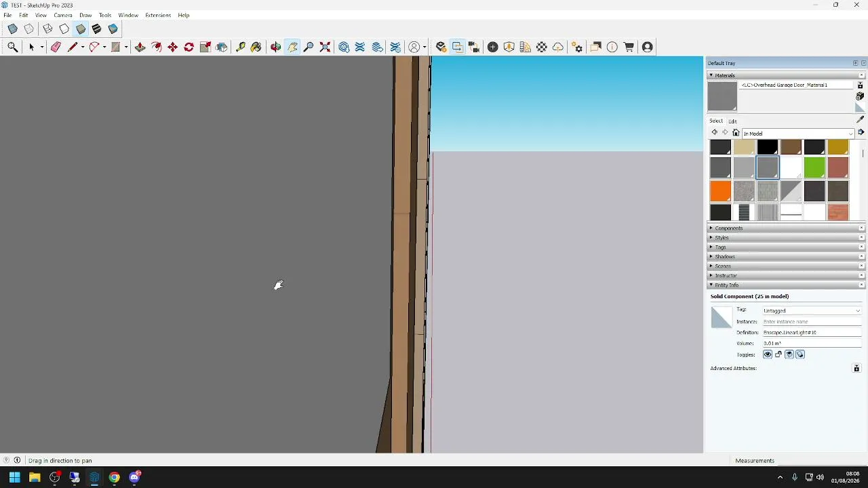Select the Zoom magnifier tool
Image resolution: width=868 pixels, height=488 pixels.
coord(309,47)
